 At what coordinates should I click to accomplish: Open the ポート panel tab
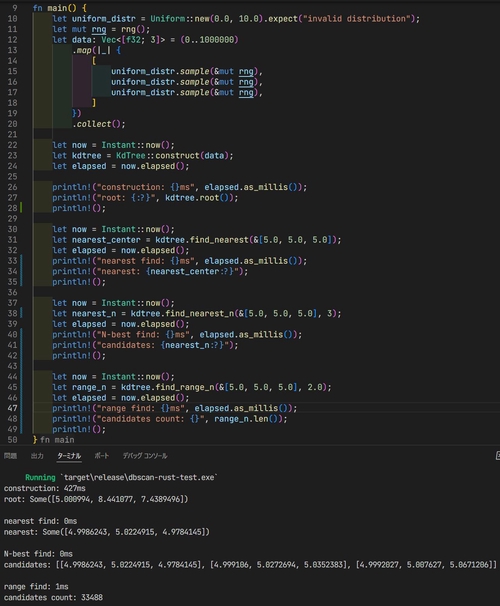coord(102,456)
